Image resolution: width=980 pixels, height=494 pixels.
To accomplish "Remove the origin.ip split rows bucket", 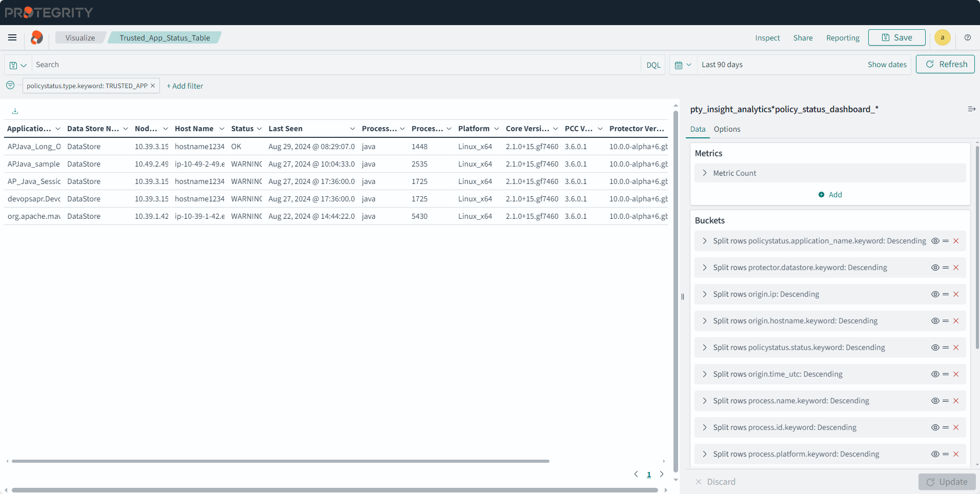I will (x=956, y=294).
